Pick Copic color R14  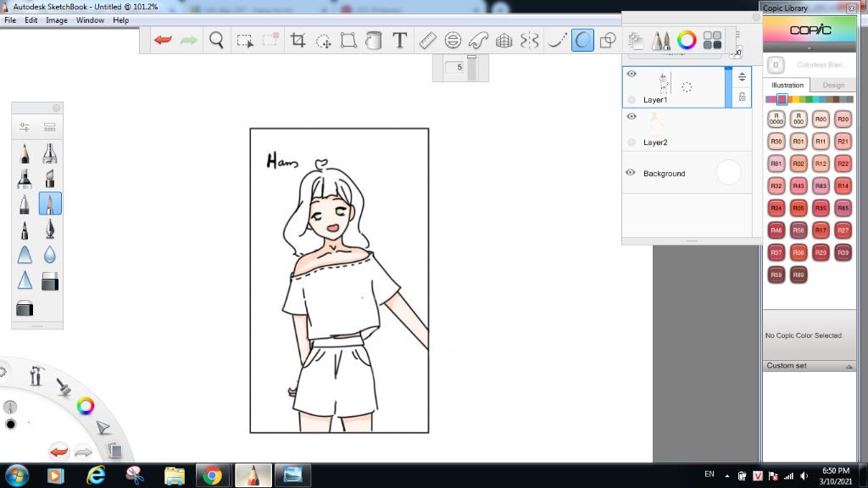tap(843, 186)
